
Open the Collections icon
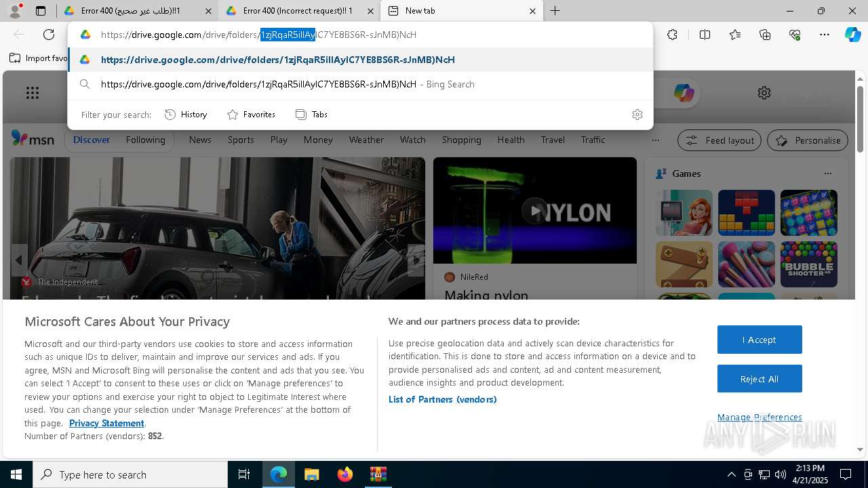(765, 35)
